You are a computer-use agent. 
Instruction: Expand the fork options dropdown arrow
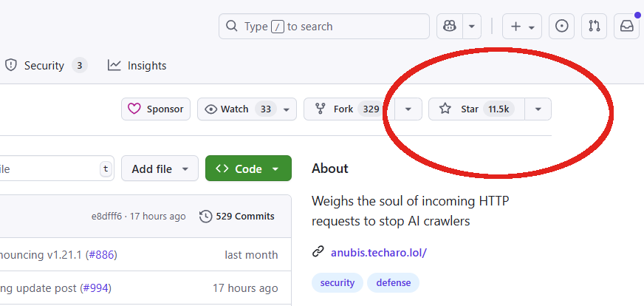[408, 109]
